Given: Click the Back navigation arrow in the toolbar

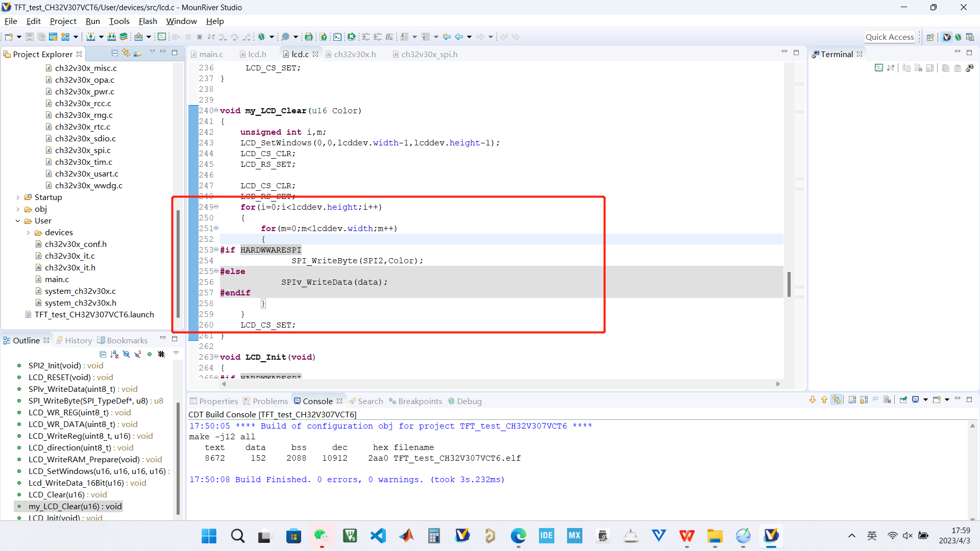Looking at the screenshot, I should click(x=459, y=37).
